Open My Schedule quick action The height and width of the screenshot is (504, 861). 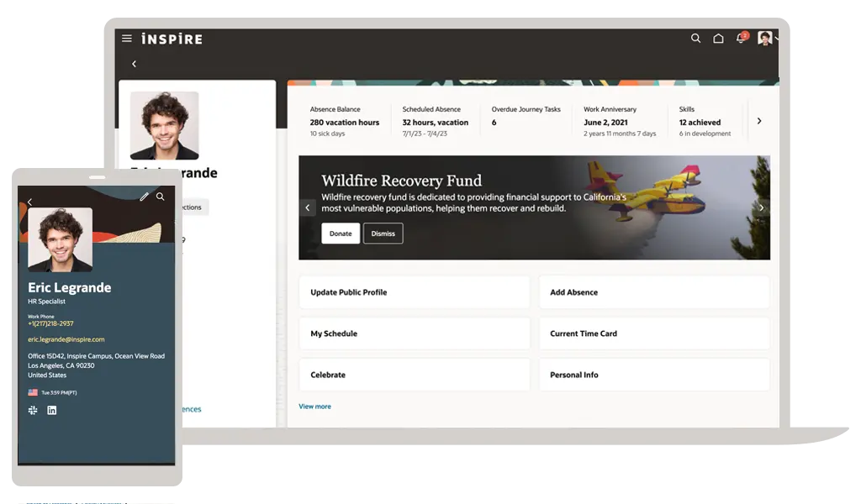click(415, 333)
